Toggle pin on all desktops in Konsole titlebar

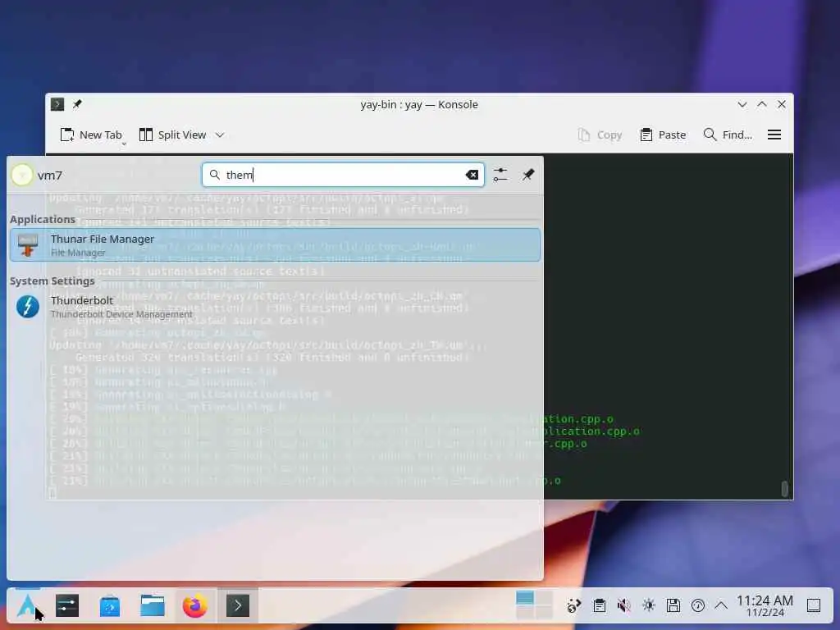coord(77,104)
